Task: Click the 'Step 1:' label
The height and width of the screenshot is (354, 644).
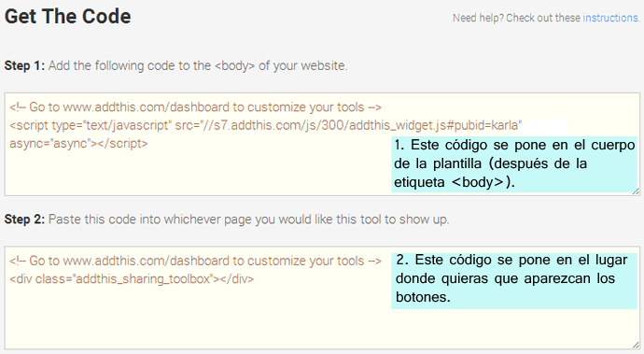Action: pos(24,65)
